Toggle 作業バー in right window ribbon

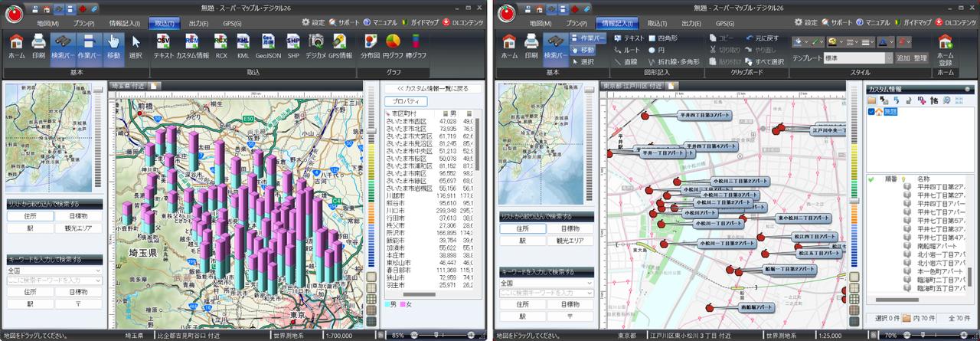(589, 38)
